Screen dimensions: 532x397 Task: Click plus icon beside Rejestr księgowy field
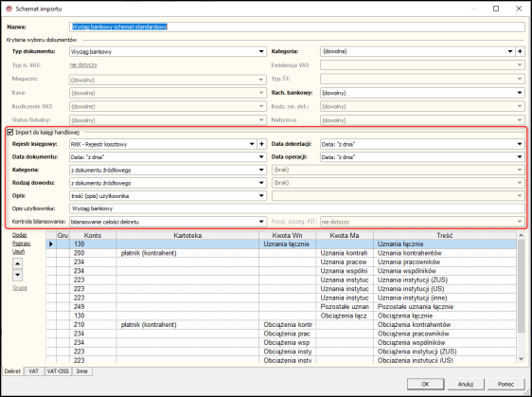[261, 144]
